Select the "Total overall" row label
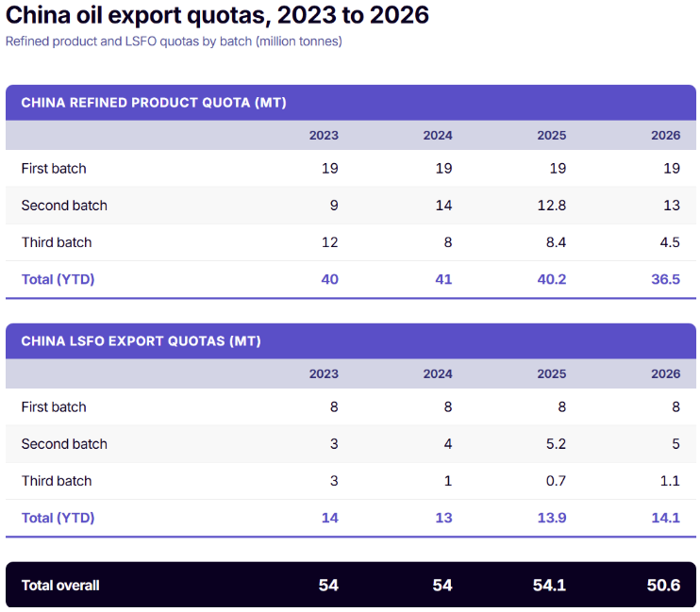 tap(60, 586)
